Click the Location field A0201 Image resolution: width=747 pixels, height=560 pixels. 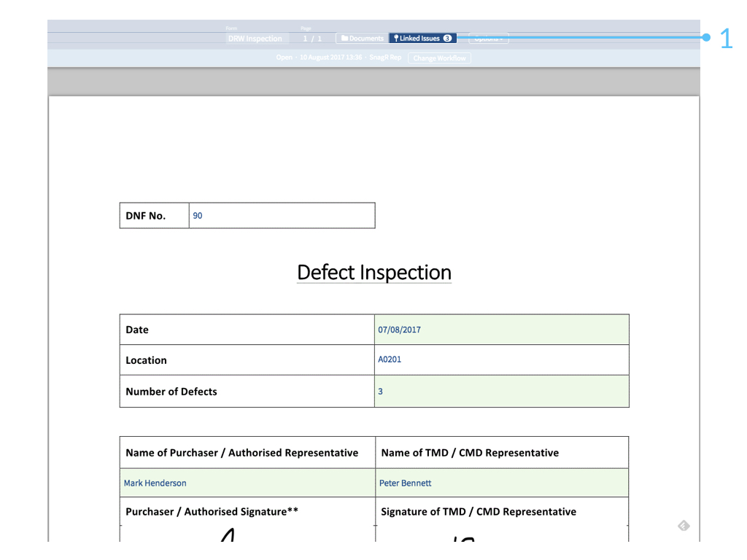tap(502, 359)
